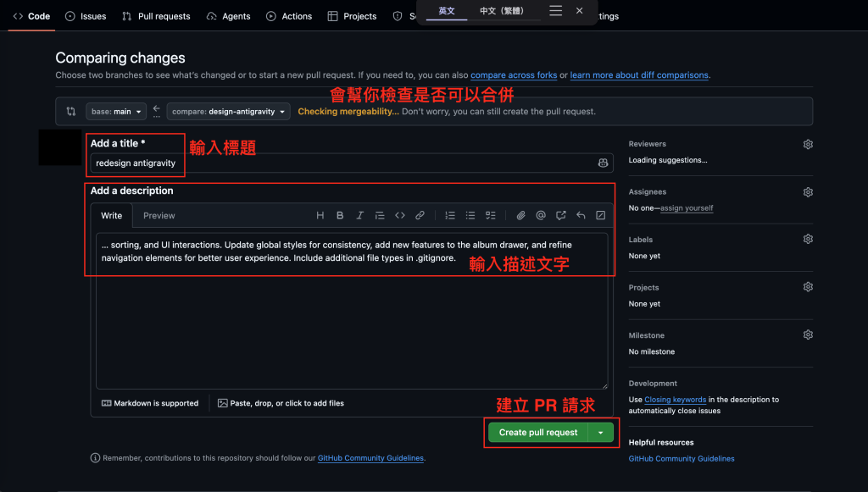The width and height of the screenshot is (868, 492).
Task: Click the Create pull request button
Action: 538,432
